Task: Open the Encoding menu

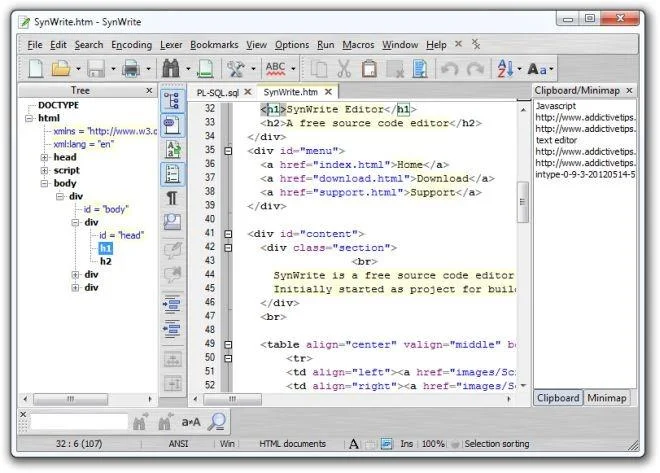Action: (x=131, y=45)
